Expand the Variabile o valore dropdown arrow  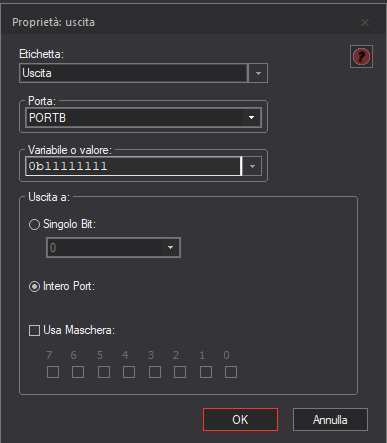coord(252,166)
